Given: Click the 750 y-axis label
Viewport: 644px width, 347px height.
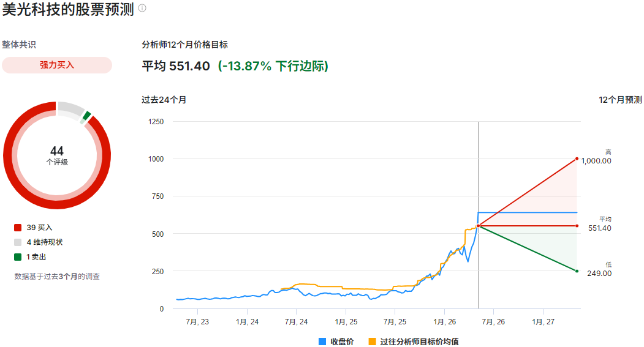Looking at the screenshot, I should pos(157,196).
